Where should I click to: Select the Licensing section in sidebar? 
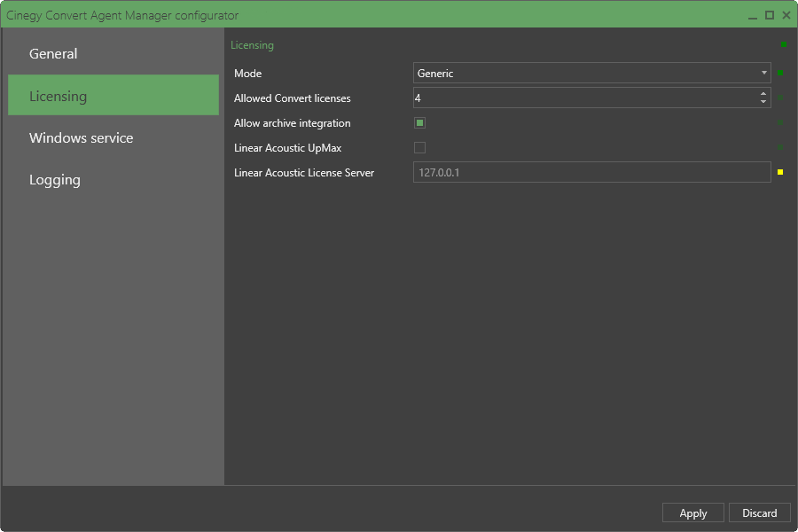pyautogui.click(x=113, y=95)
